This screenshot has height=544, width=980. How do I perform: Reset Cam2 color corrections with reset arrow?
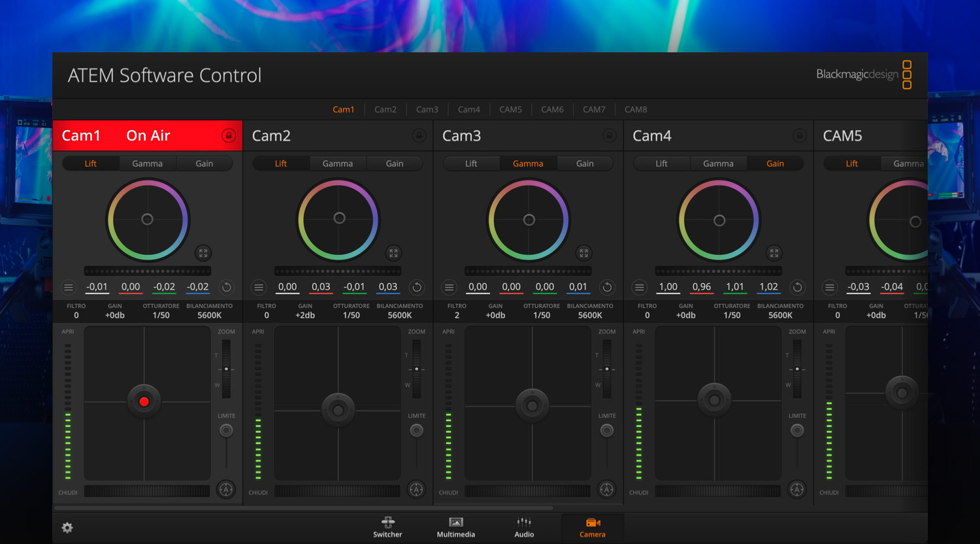(x=416, y=287)
